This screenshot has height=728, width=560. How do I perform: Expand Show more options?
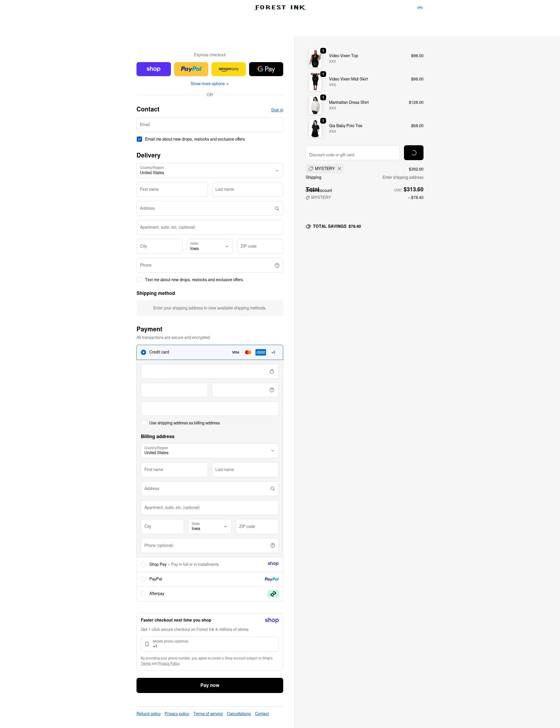[x=210, y=84]
